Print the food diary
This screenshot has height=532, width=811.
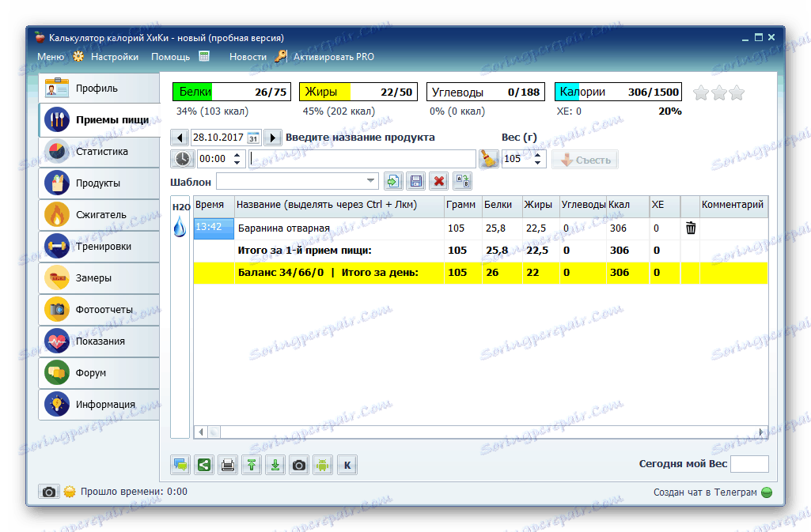[x=228, y=465]
